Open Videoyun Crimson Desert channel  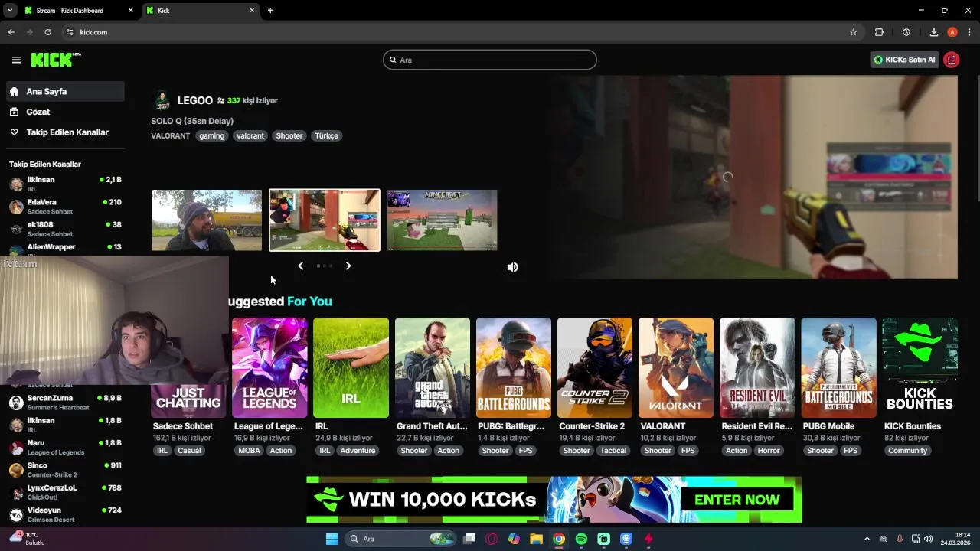[x=65, y=514]
